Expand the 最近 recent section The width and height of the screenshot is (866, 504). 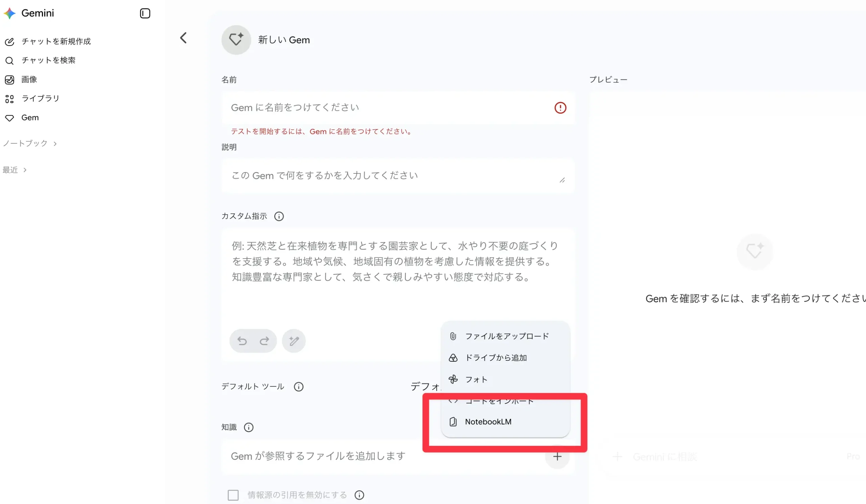[x=15, y=170]
